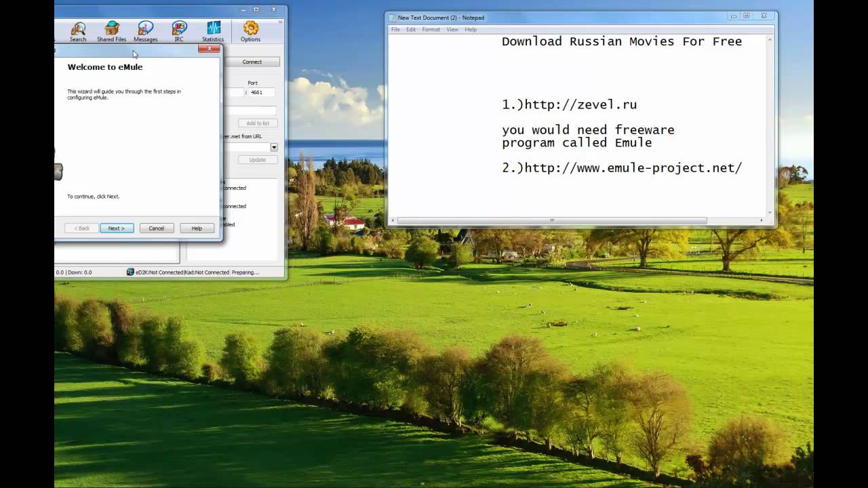Click the text '1.)http://zevel.ru' in Notepad
The image size is (868, 488).
click(x=569, y=104)
